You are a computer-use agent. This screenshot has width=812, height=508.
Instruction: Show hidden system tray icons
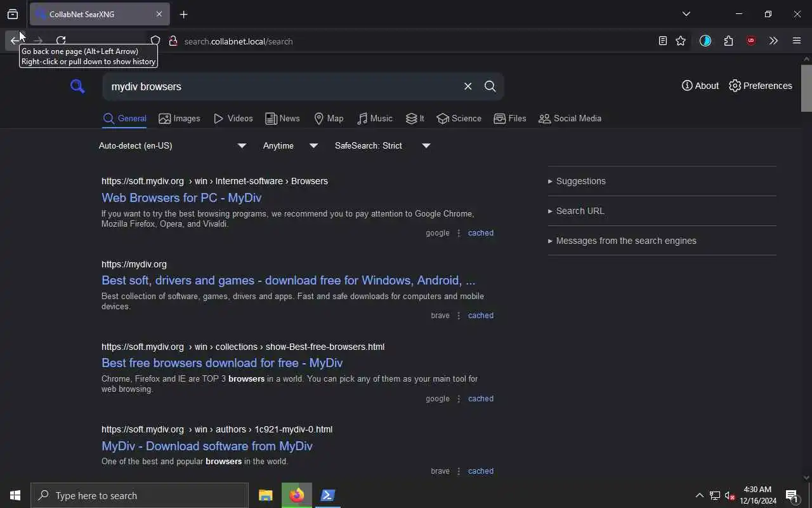[699, 495]
